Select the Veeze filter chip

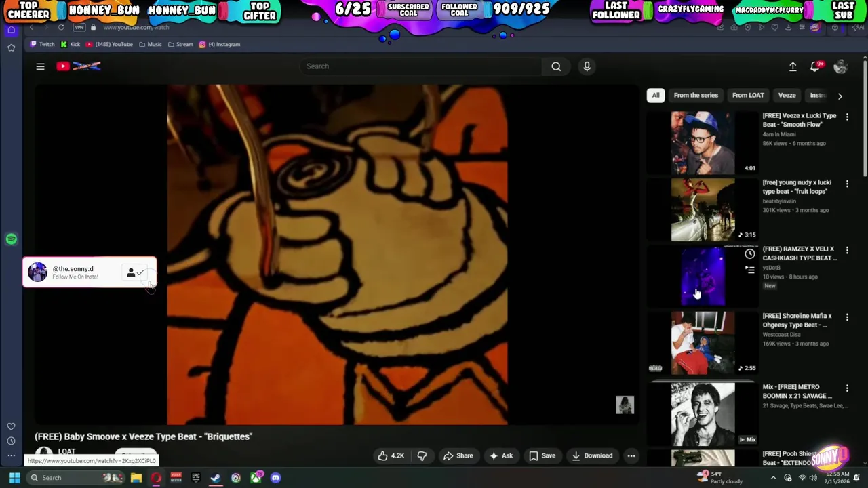pos(787,96)
